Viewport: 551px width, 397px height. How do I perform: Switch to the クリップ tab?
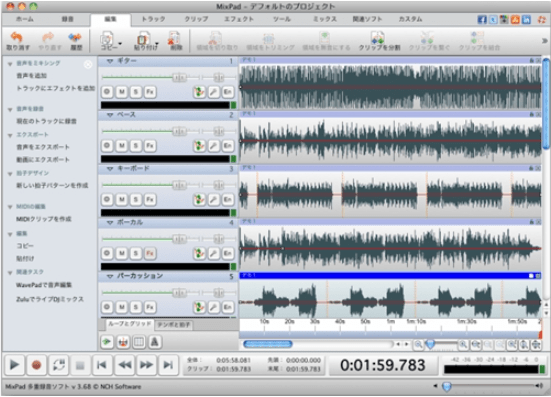click(x=196, y=19)
